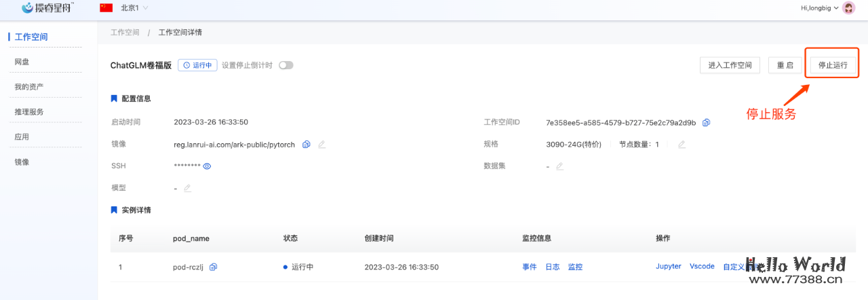Click the 揽睿星舟 logo
The height and width of the screenshot is (300, 868).
click(x=47, y=7)
